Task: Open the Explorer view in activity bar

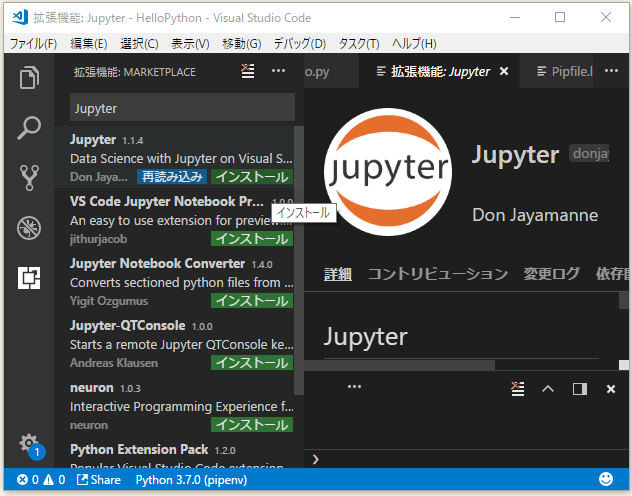Action: pos(29,77)
